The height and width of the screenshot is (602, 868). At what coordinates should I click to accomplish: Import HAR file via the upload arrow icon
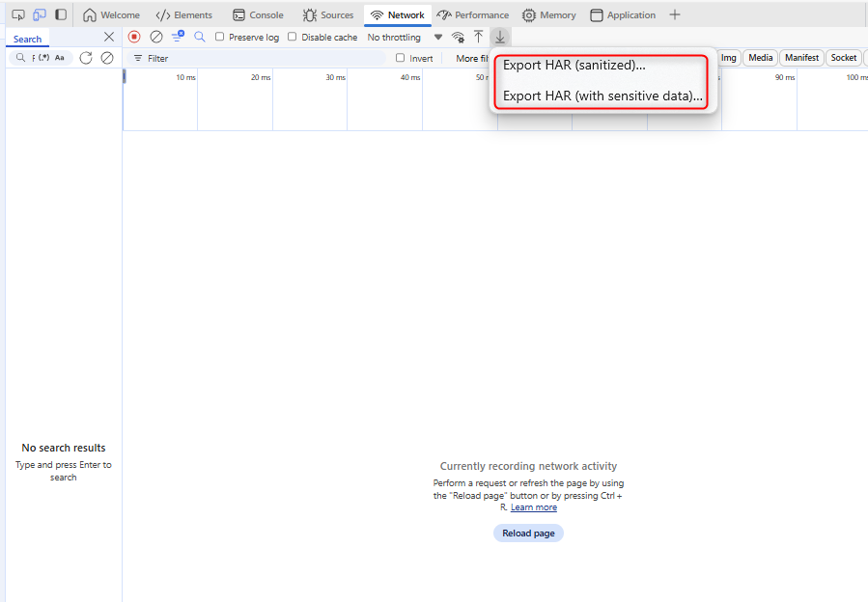coord(478,37)
